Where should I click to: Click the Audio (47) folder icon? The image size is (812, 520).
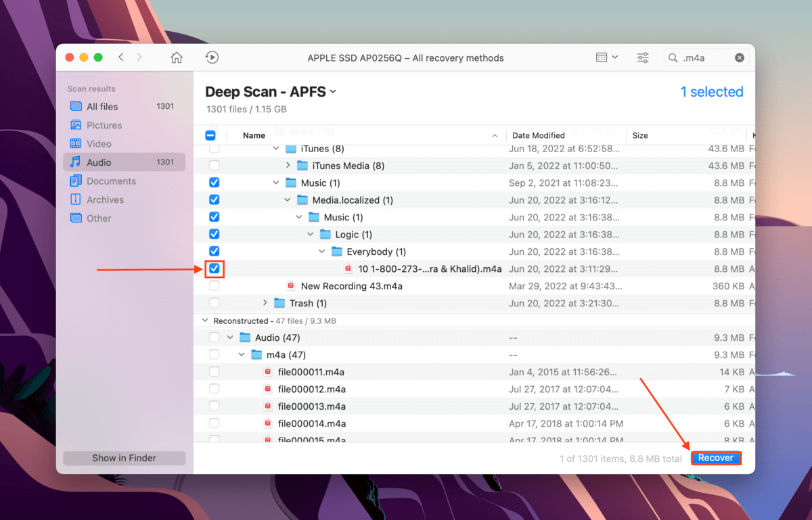tap(245, 337)
